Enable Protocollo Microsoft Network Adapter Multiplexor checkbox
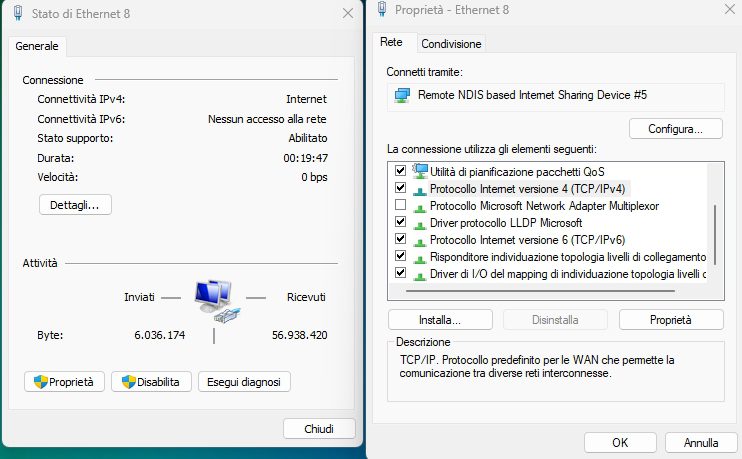Screen dimensions: 742x459 coord(400,204)
